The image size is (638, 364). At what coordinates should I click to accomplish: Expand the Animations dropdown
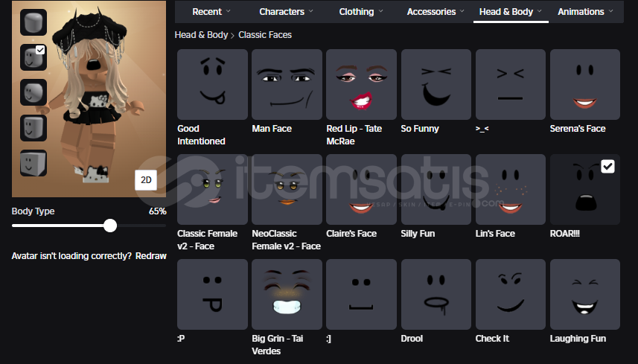(585, 12)
